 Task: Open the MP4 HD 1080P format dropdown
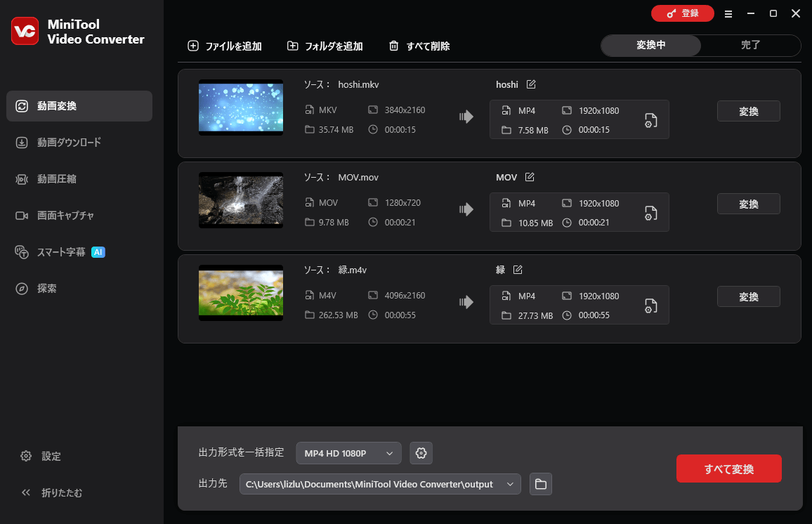(348, 453)
